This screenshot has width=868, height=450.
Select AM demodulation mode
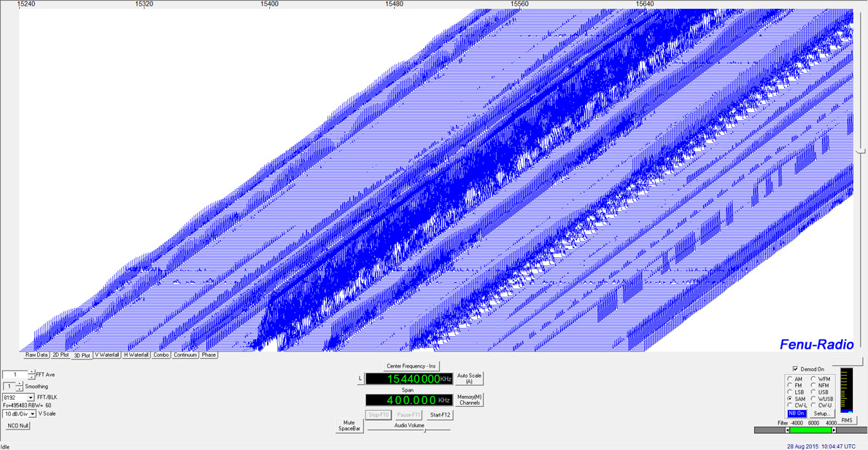pyautogui.click(x=789, y=379)
